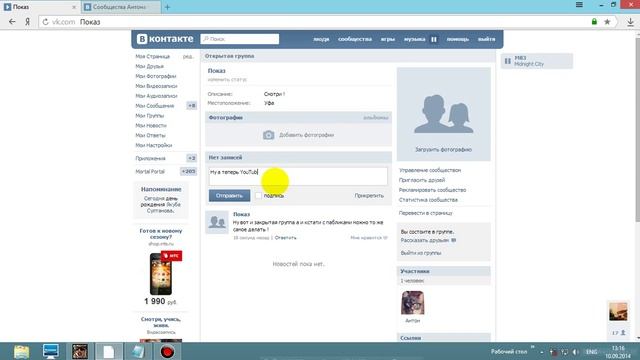The height and width of the screenshot is (360, 640).
Task: Click Пригласить друзей link
Action: pos(422,180)
